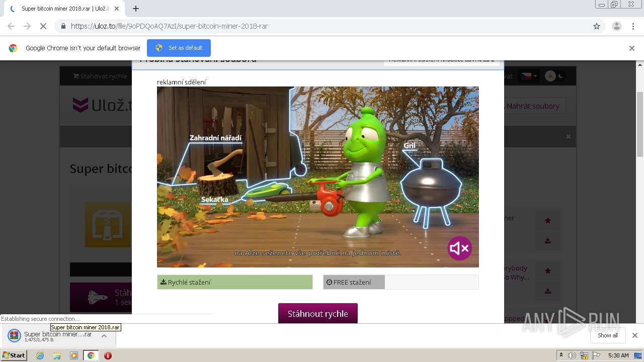Click the site padlock icon
644x362 pixels.
pyautogui.click(x=63, y=26)
